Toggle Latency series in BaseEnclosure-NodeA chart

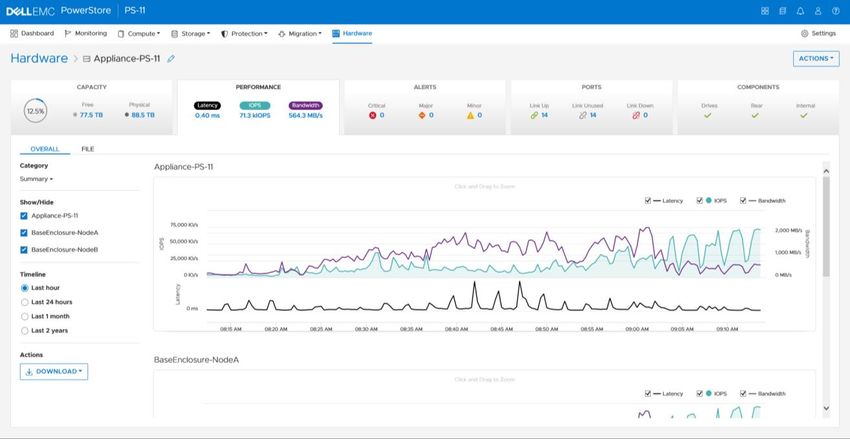click(648, 393)
